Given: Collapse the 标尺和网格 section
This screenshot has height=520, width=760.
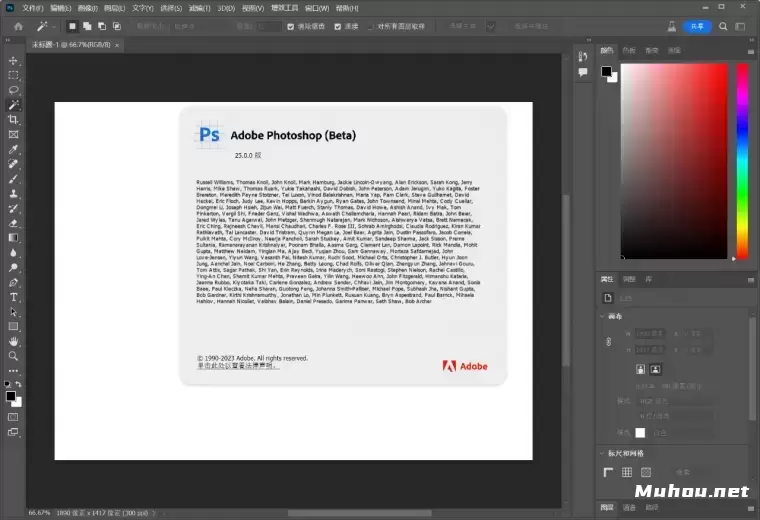Looking at the screenshot, I should [x=602, y=453].
